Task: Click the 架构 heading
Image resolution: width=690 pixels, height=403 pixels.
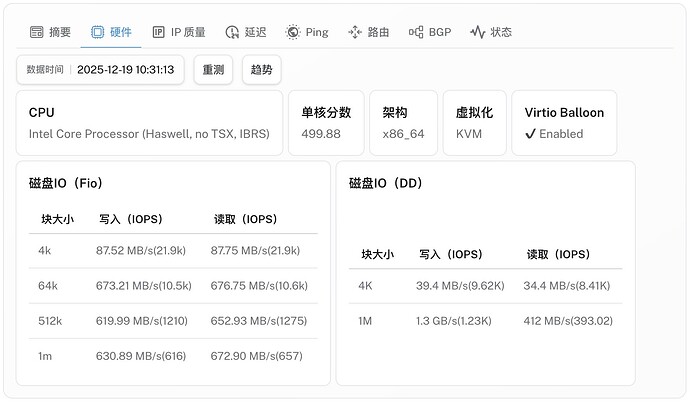Action: pos(395,113)
